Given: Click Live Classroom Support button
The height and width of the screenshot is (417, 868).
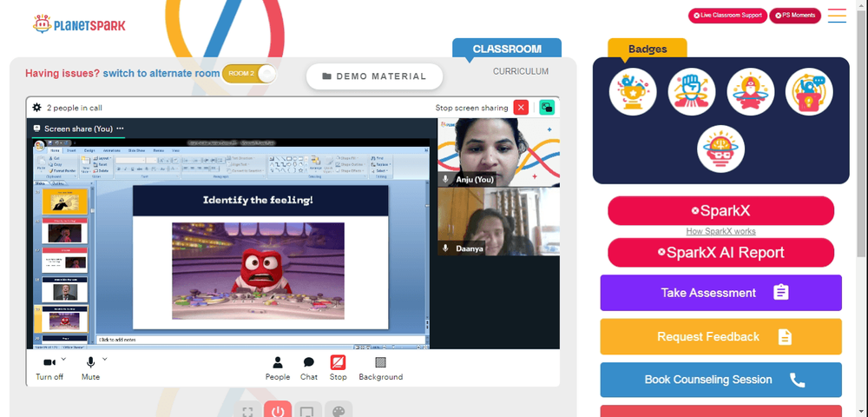Looking at the screenshot, I should pos(727,16).
